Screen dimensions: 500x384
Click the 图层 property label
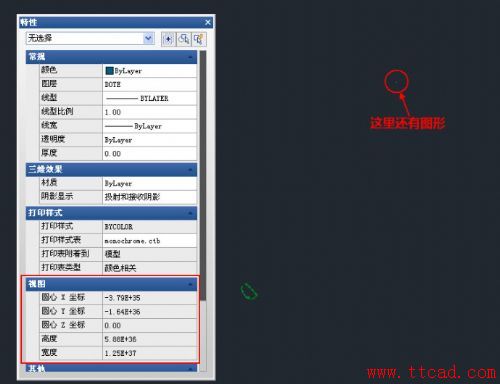pos(49,84)
